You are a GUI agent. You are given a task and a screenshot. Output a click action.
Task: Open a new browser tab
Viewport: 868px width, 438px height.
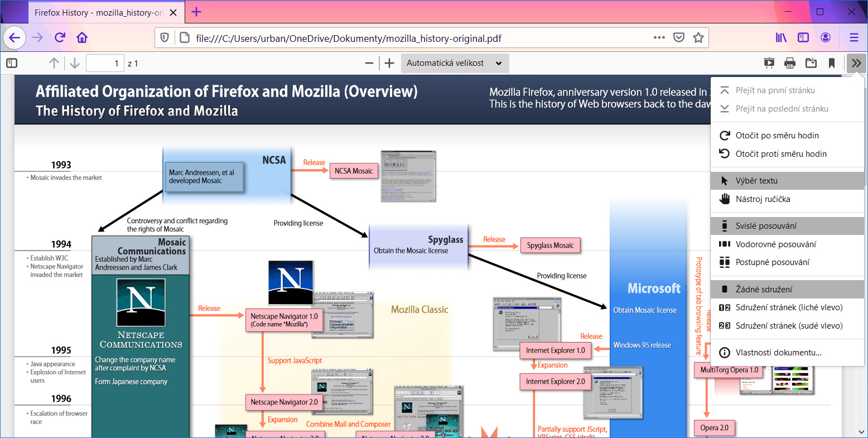tap(196, 12)
